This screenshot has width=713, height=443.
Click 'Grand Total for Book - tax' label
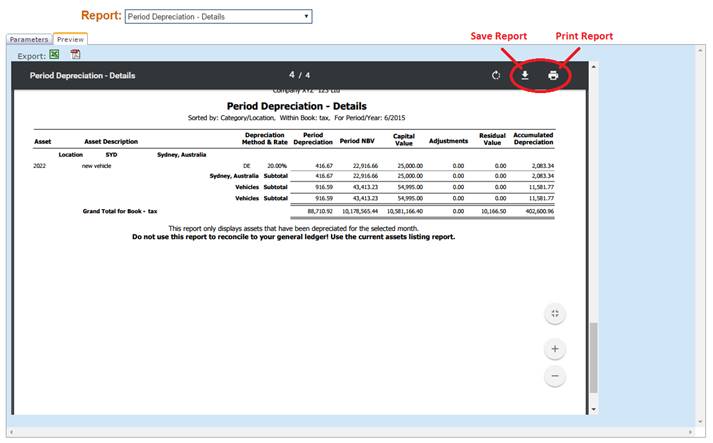pos(120,211)
